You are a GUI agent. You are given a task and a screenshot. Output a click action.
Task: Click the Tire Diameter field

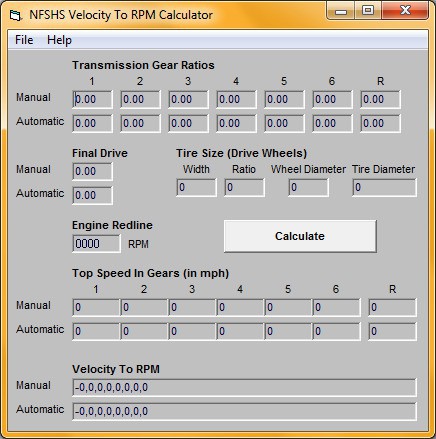click(384, 187)
